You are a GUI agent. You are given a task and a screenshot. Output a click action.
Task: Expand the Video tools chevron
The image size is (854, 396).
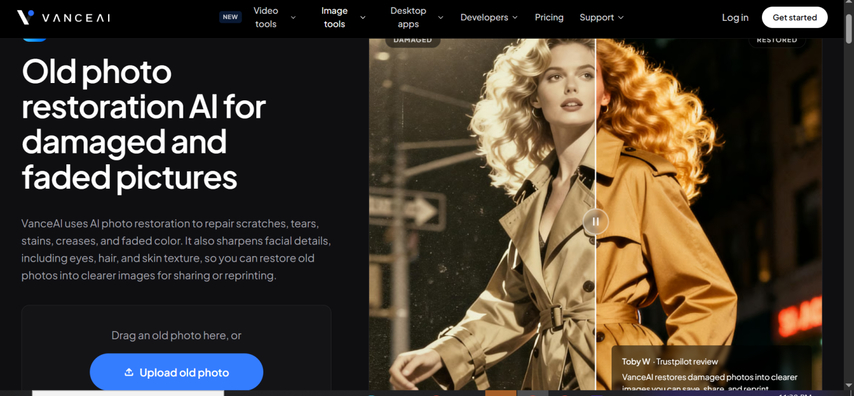(293, 17)
